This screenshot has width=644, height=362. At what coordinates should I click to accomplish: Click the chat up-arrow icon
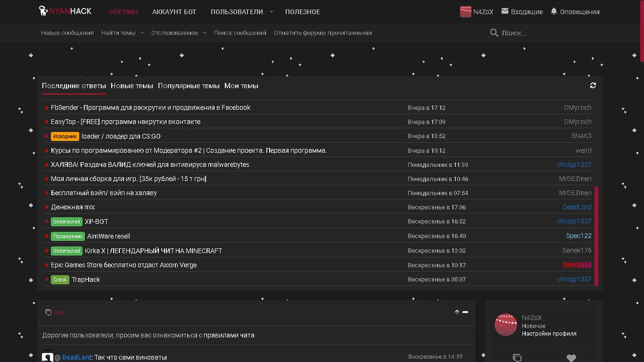click(x=457, y=312)
